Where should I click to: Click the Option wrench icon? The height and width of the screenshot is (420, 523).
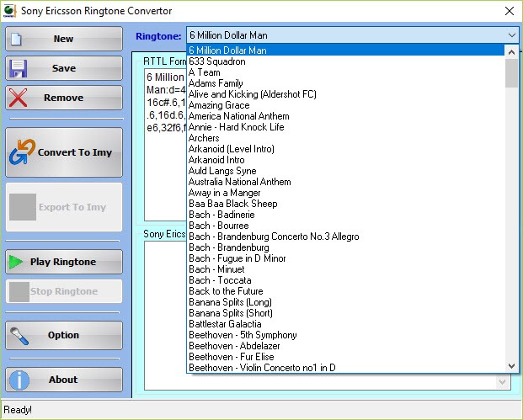pos(19,336)
